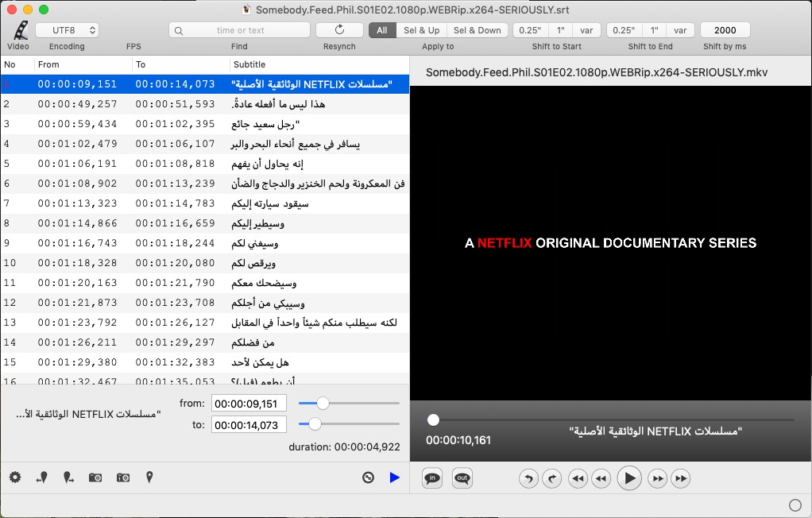Click the last fast-forward button
This screenshot has height=518, width=812.
(681, 478)
